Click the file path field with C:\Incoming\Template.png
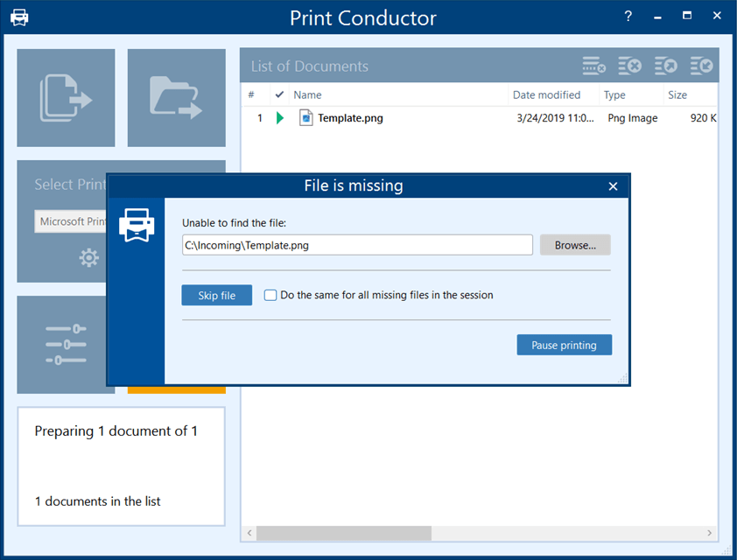Image resolution: width=737 pixels, height=560 pixels. coord(358,245)
